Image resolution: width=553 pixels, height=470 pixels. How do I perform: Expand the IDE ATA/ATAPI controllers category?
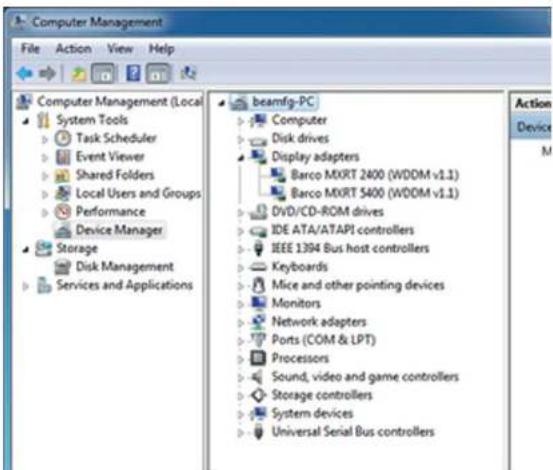241,231
